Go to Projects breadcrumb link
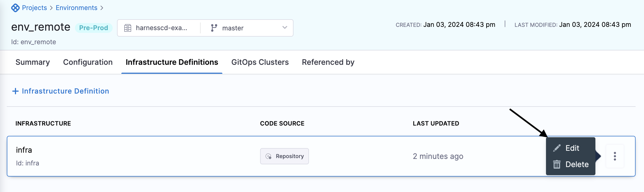Screen dimensions: 644x192 pyautogui.click(x=34, y=8)
